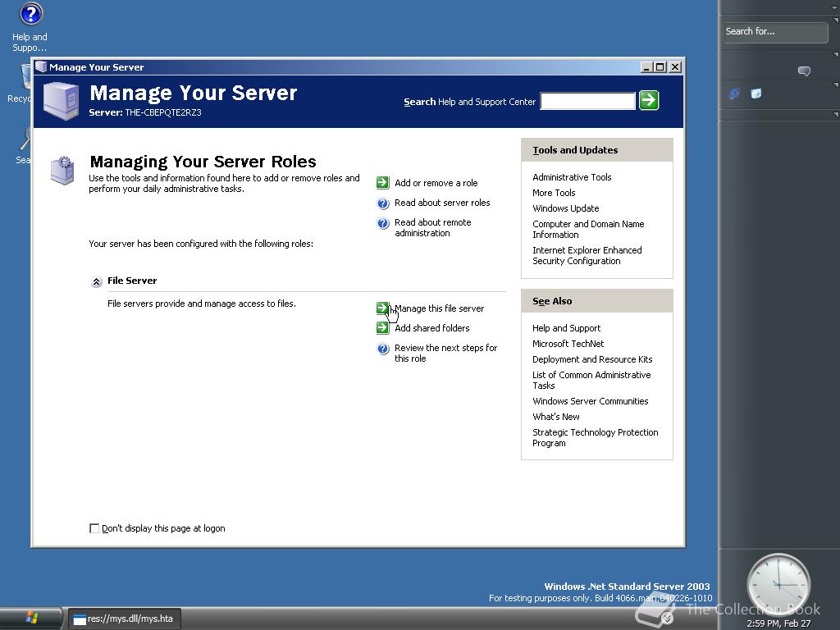Open the menu arrow of the quick launch tile
This screenshot has width=840, height=630.
pos(836,84)
